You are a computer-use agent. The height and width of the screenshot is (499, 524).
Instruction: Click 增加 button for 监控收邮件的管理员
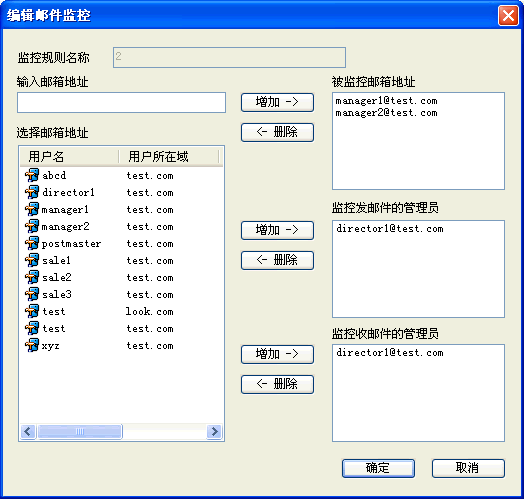tap(277, 354)
